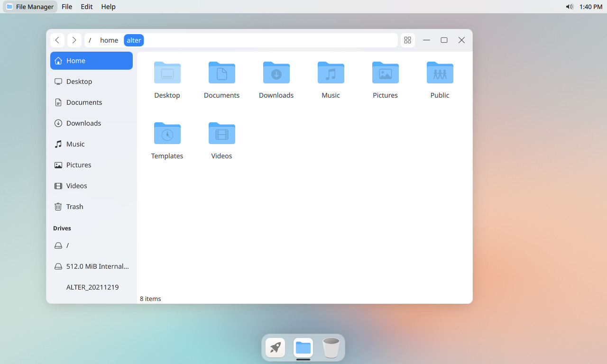Viewport: 607px width, 364px height.
Task: Click the "/" root breadcrumb in the path bar
Action: 90,40
